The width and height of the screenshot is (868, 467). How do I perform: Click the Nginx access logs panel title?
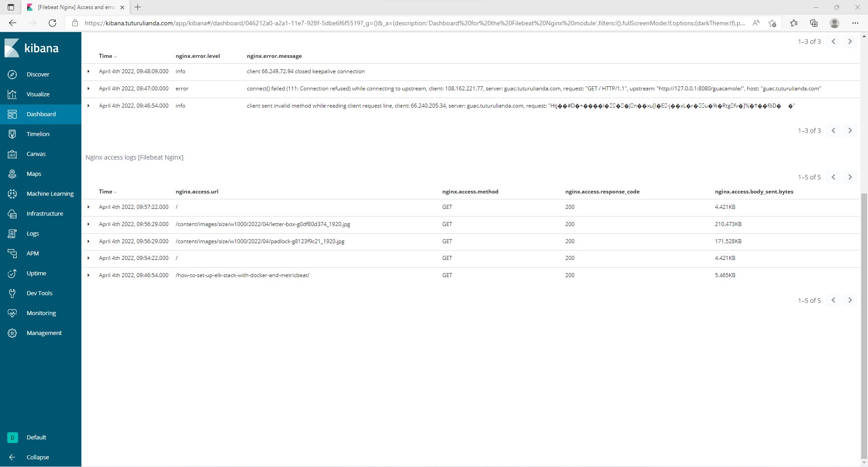[134, 157]
